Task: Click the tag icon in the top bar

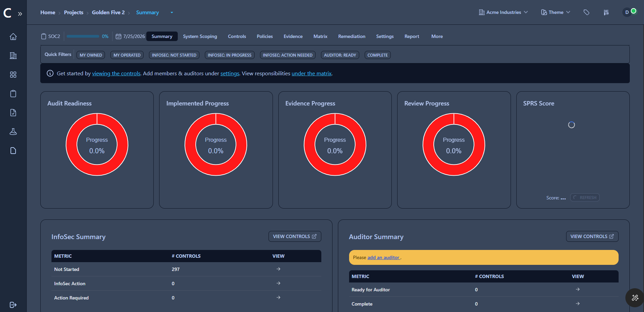Action: (x=586, y=12)
